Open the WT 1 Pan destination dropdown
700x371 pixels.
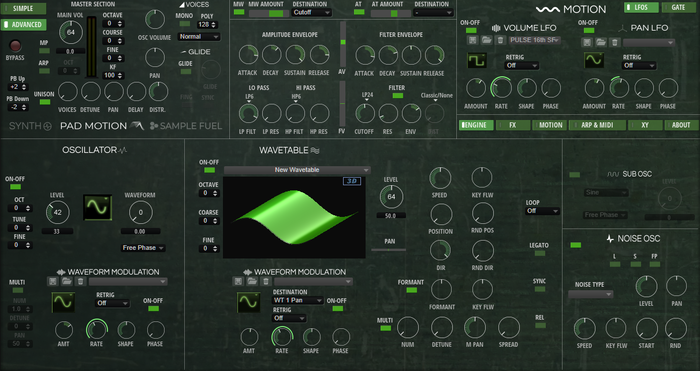(298, 300)
